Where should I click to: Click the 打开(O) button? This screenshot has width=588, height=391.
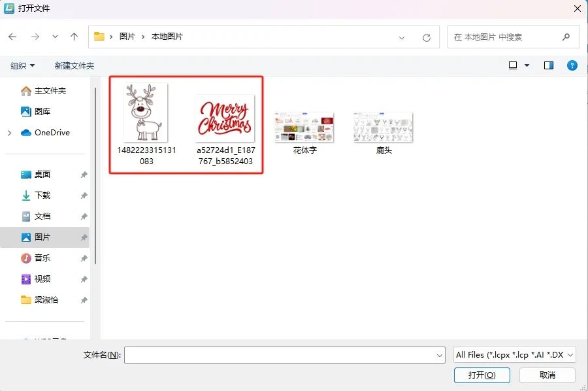(x=482, y=375)
